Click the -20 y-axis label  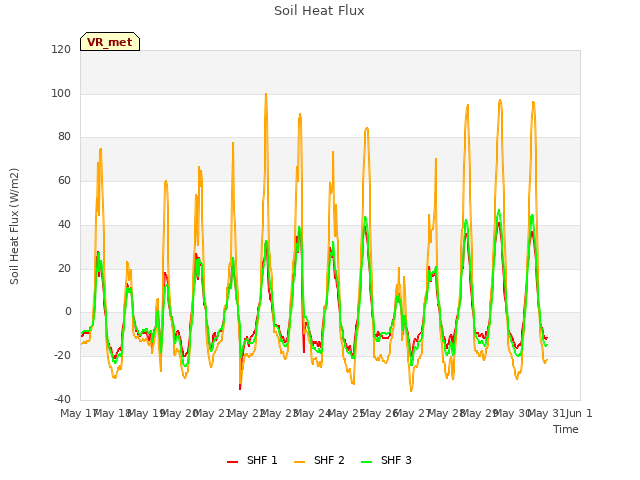point(62,356)
